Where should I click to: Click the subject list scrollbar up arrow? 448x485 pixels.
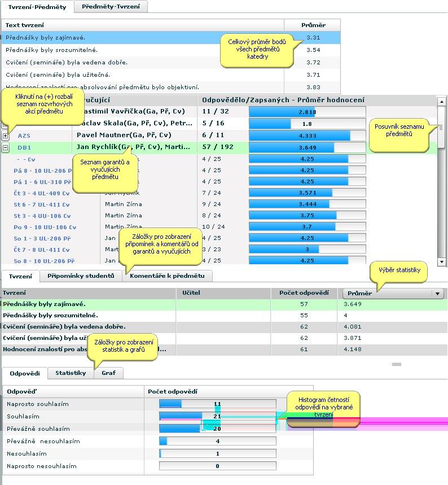click(441, 102)
